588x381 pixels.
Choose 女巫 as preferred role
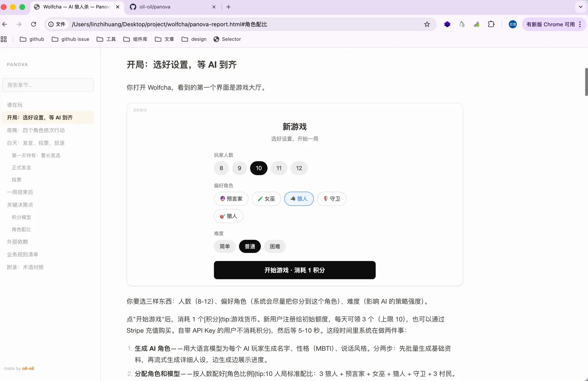click(266, 199)
